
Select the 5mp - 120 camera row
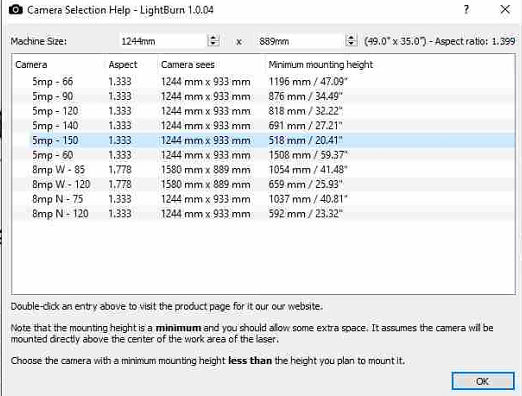coord(263,111)
